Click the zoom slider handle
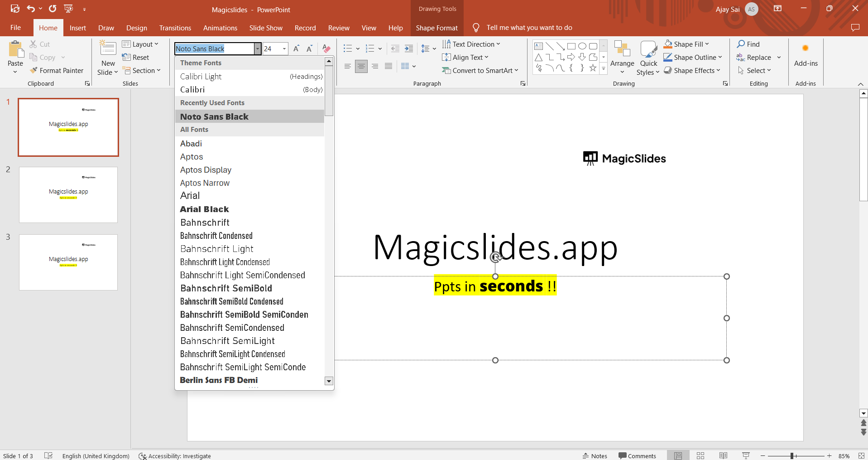868x460 pixels. (792, 456)
